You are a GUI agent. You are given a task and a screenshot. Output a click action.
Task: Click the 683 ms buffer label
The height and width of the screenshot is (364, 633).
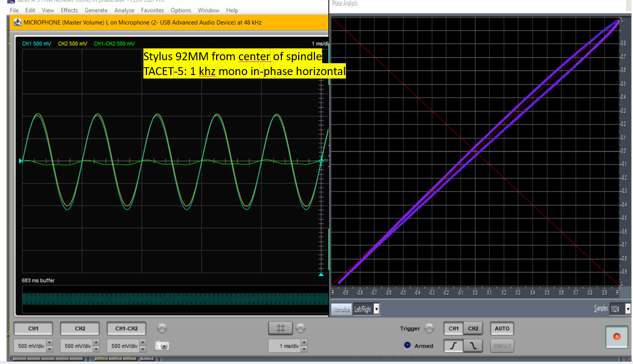[x=38, y=281]
